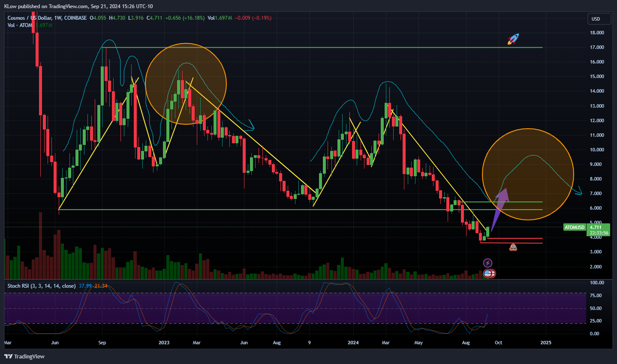Click the Oct time axis label

[498, 343]
